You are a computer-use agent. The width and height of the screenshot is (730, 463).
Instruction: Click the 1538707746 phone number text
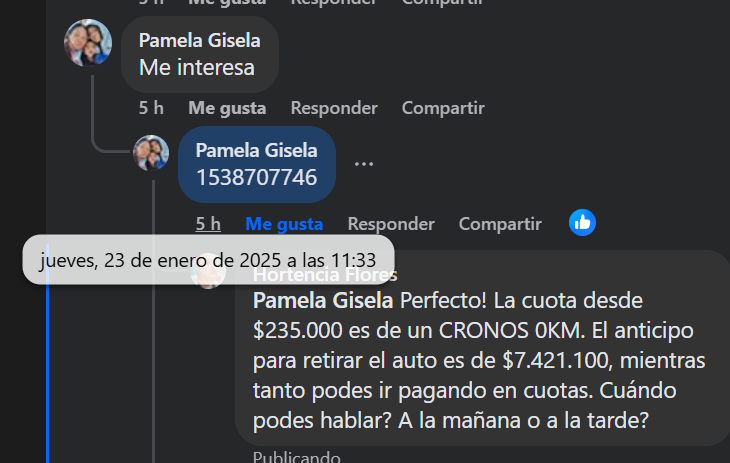point(256,178)
